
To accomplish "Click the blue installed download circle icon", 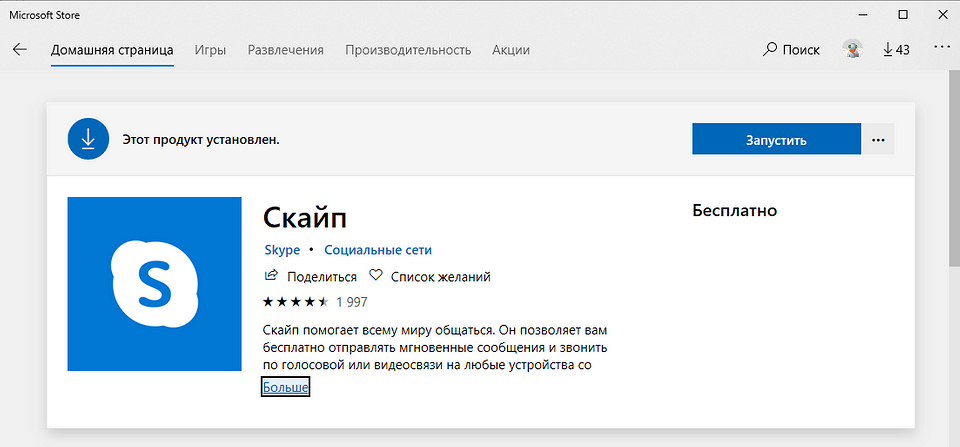I will pos(88,139).
